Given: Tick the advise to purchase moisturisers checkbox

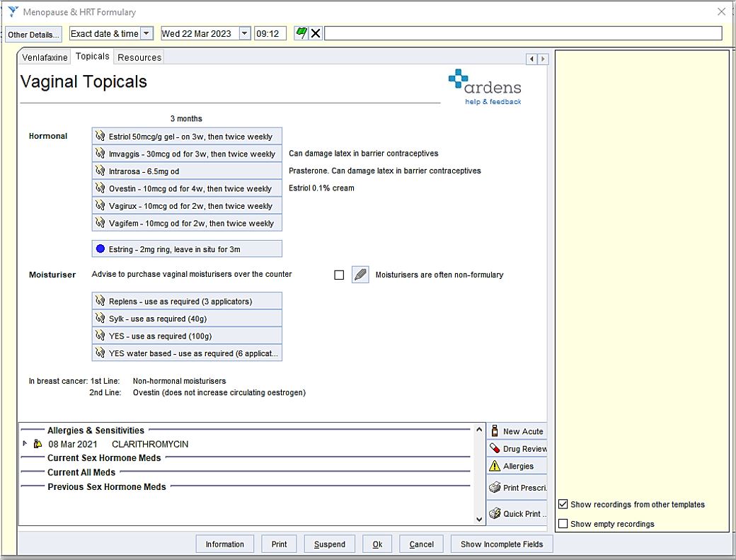Looking at the screenshot, I should tap(339, 275).
